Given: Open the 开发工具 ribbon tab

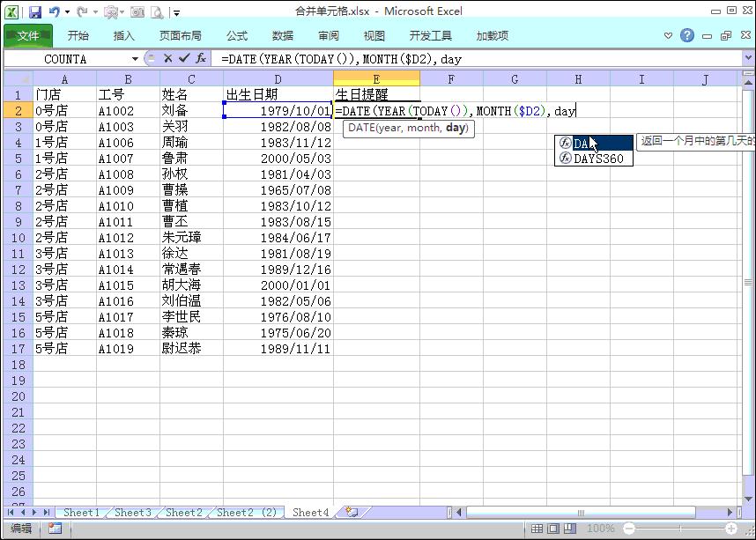Looking at the screenshot, I should 430,36.
